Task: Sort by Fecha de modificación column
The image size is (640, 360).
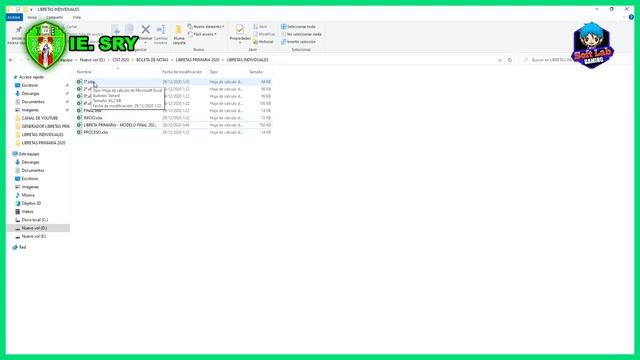Action: [183, 72]
